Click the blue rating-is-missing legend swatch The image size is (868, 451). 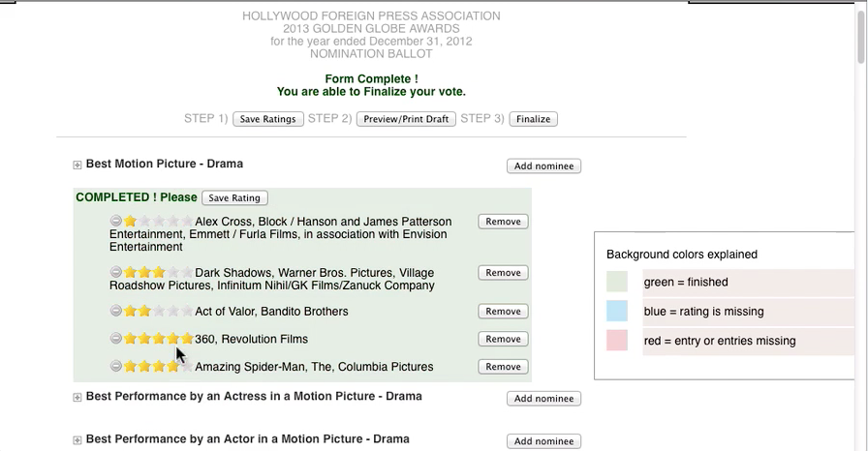pyautogui.click(x=617, y=312)
